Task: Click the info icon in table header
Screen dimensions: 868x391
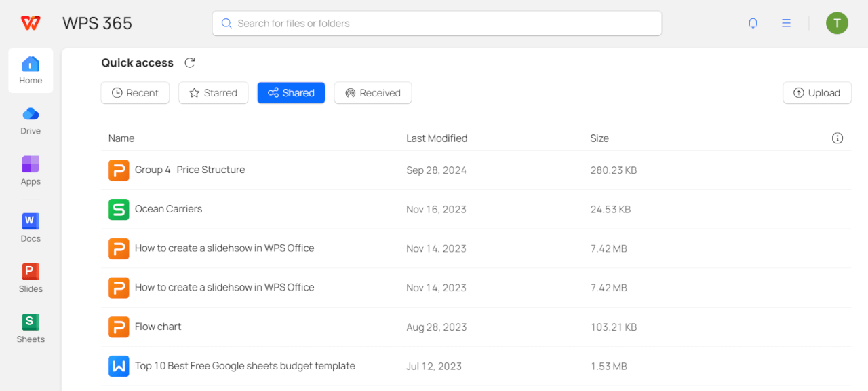Action: pyautogui.click(x=837, y=138)
